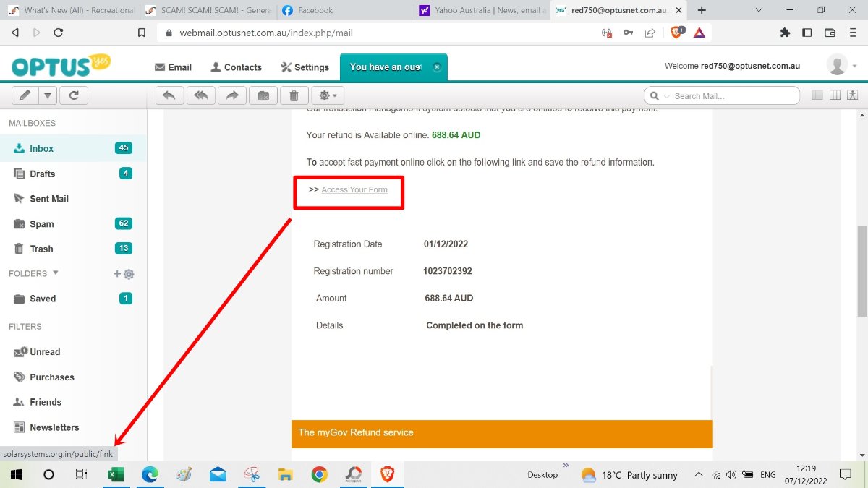Switch to the Yahoo Australia browser tab
The height and width of the screenshot is (488, 868).
pyautogui.click(x=480, y=10)
